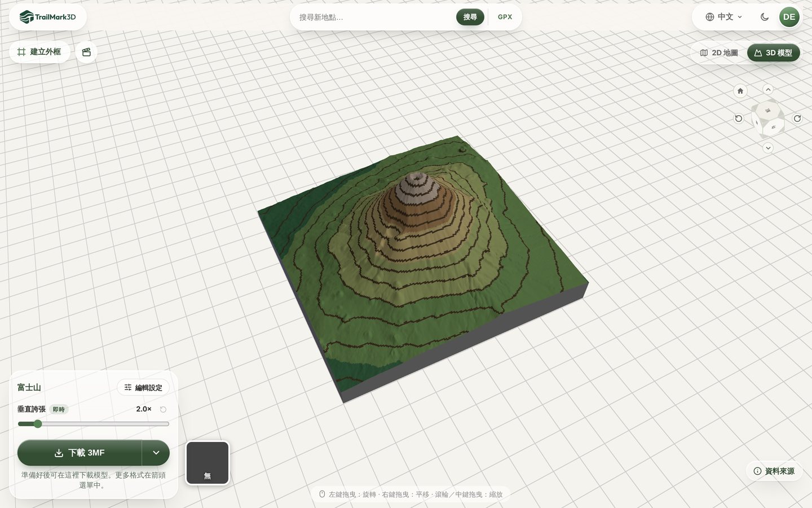Screen dimensions: 812x508
Task: Click the view orientation cube
Action: point(768,119)
